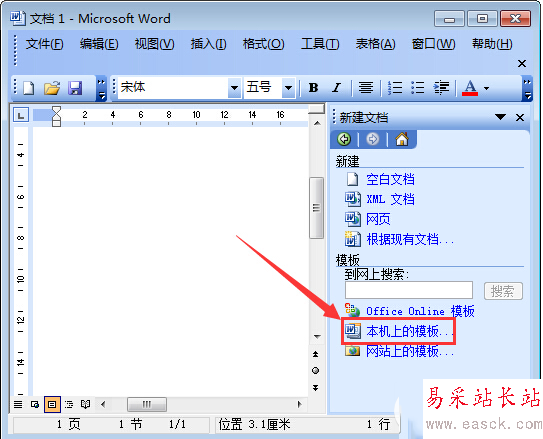Click the 搜索 button
This screenshot has height=439, width=543.
tap(503, 291)
